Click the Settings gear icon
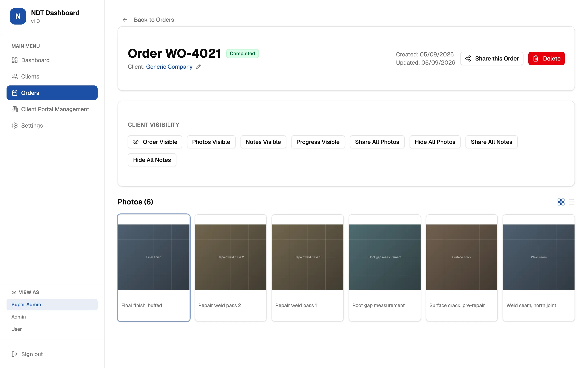The width and height of the screenshot is (588, 368). click(x=14, y=126)
